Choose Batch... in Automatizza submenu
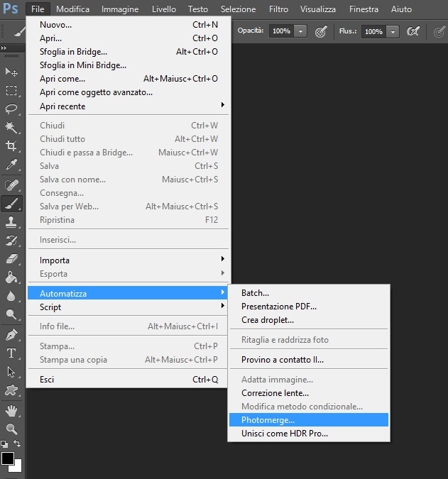The width and height of the screenshot is (448, 479). (309, 293)
